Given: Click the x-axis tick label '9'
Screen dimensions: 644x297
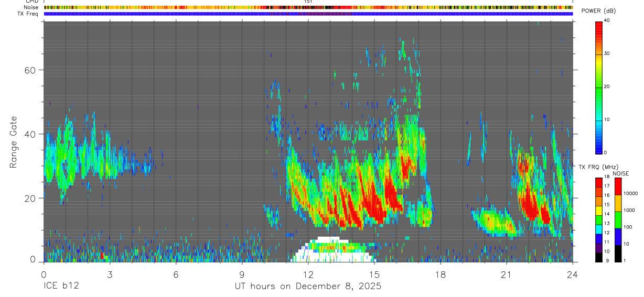Looking at the screenshot, I should [242, 274].
